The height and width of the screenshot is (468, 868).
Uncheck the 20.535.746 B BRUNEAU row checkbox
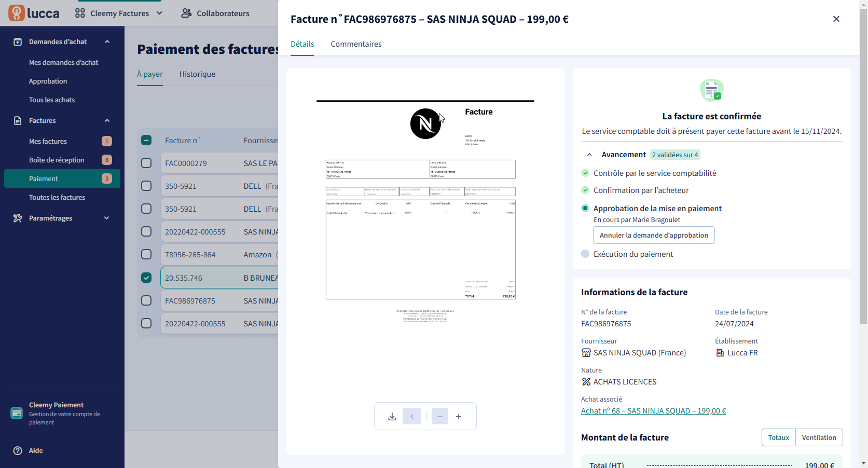point(146,278)
